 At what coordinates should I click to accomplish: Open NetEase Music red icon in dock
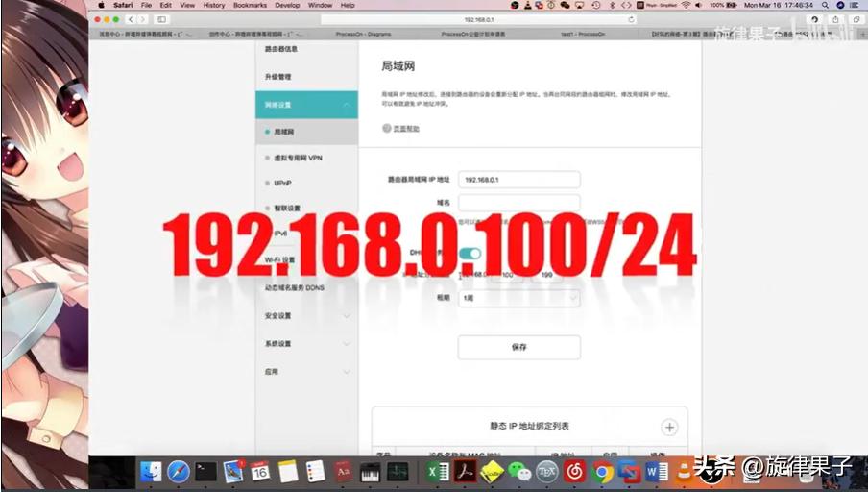574,472
